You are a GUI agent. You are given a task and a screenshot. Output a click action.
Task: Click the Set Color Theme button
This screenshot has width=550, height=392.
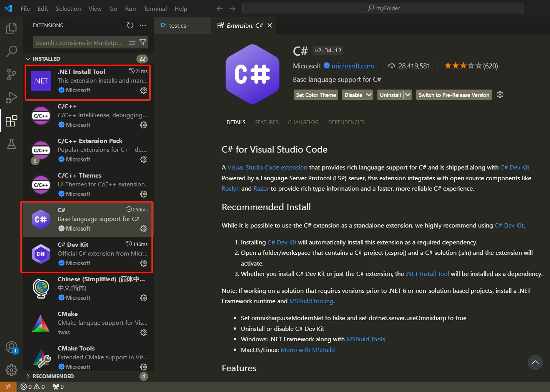[316, 95]
